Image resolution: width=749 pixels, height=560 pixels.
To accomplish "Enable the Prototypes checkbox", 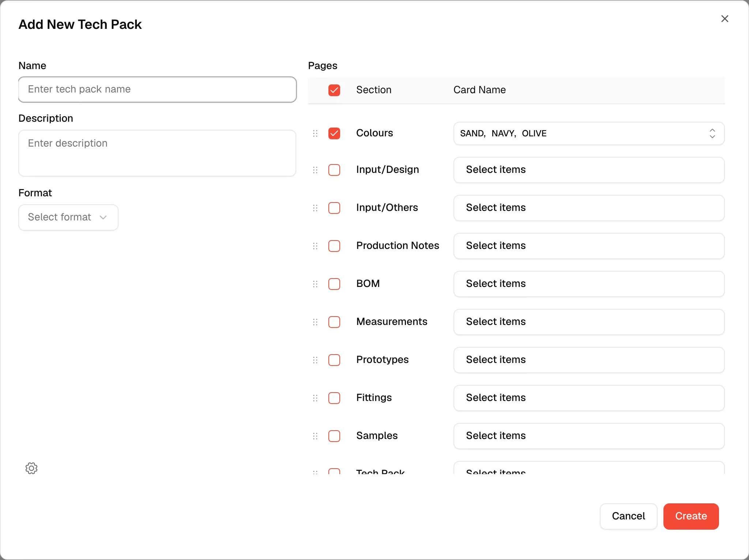I will (x=334, y=360).
